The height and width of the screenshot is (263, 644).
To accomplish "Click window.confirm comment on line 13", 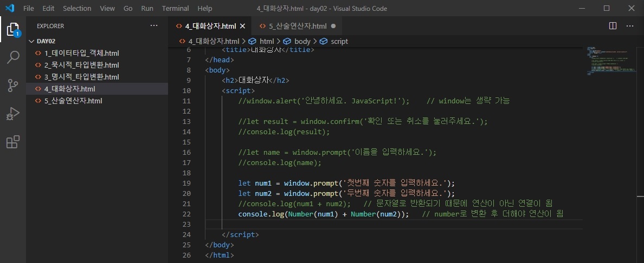I will 363,121.
